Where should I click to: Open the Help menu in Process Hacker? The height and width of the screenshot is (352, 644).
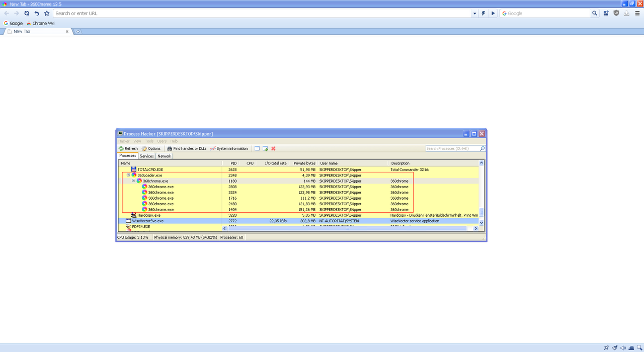(174, 141)
